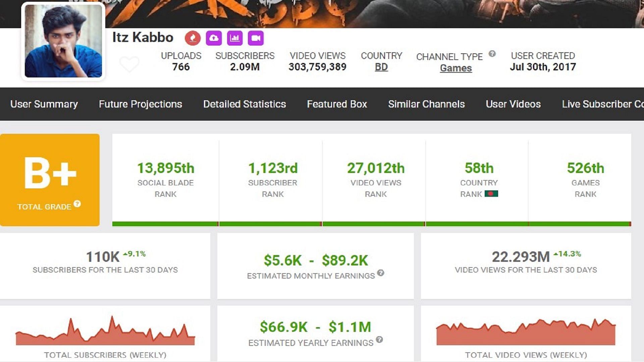Click the purple bar chart icon
The image size is (644, 362).
click(235, 38)
